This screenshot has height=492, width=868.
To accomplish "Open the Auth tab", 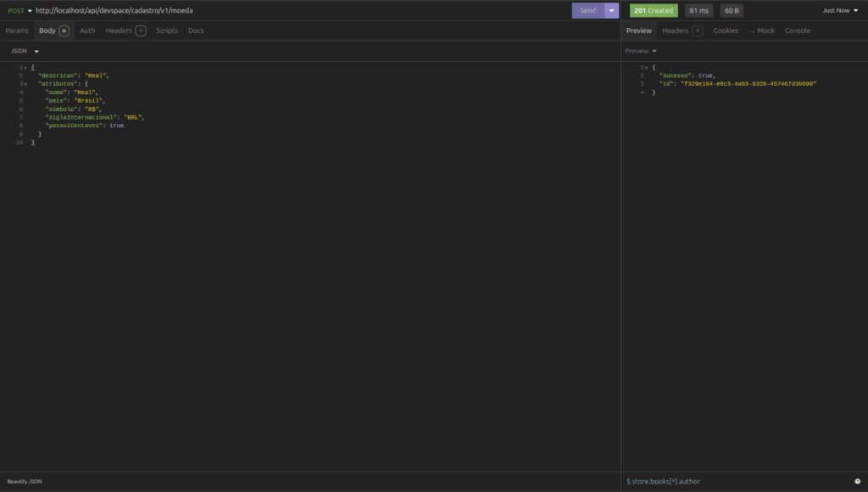I will [x=87, y=31].
